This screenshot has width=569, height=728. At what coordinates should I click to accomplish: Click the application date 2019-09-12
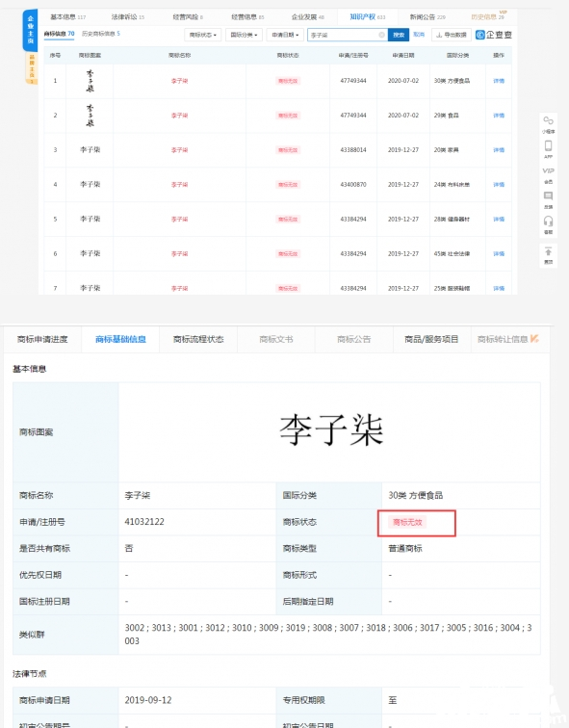click(x=148, y=700)
